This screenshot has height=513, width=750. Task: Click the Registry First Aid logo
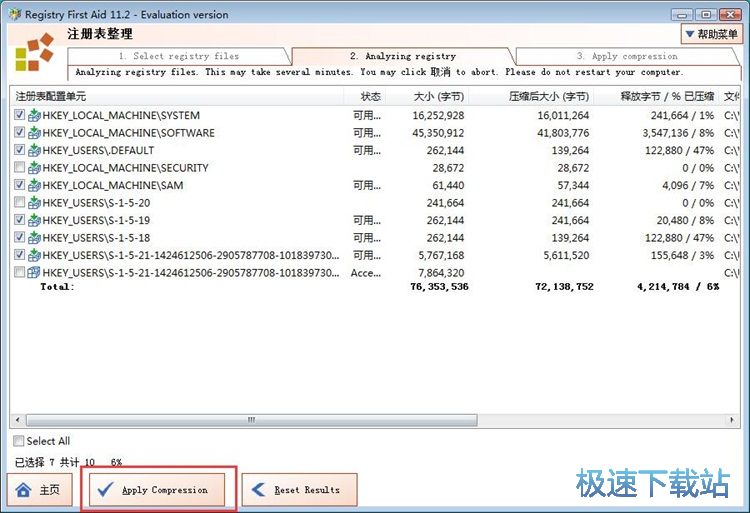click(x=34, y=52)
